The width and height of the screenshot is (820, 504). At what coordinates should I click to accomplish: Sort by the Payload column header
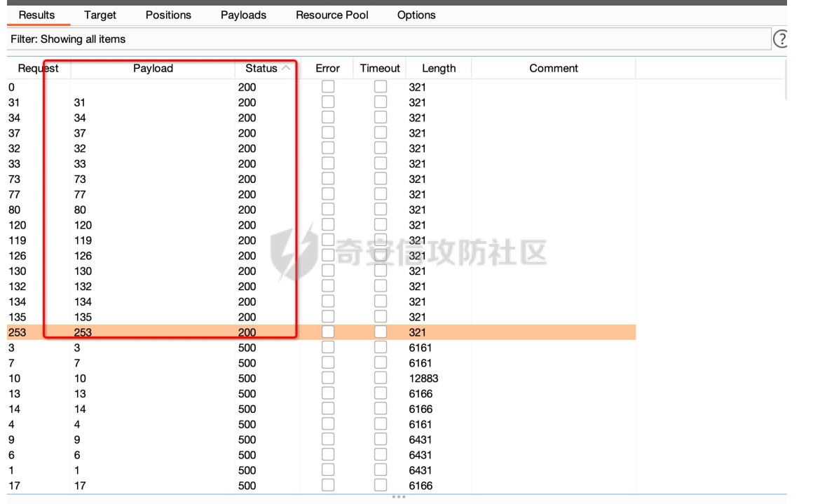click(x=153, y=68)
